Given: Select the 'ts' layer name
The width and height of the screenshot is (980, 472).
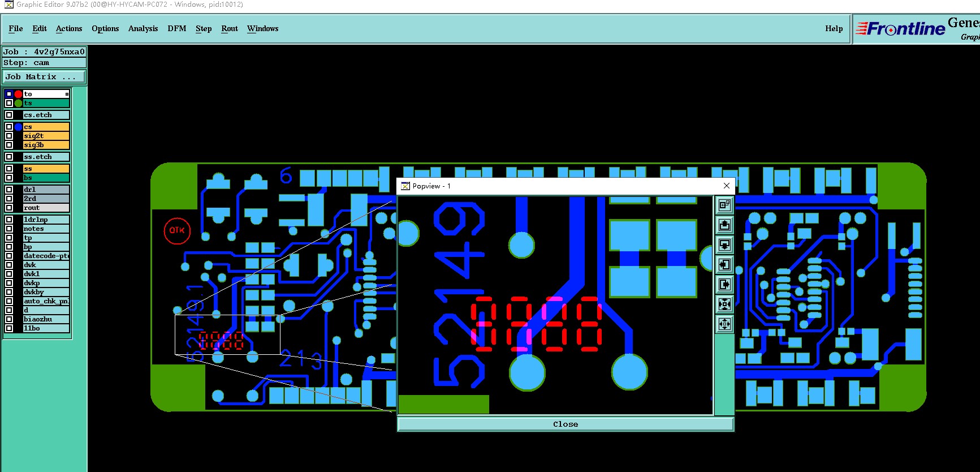Looking at the screenshot, I should click(46, 103).
